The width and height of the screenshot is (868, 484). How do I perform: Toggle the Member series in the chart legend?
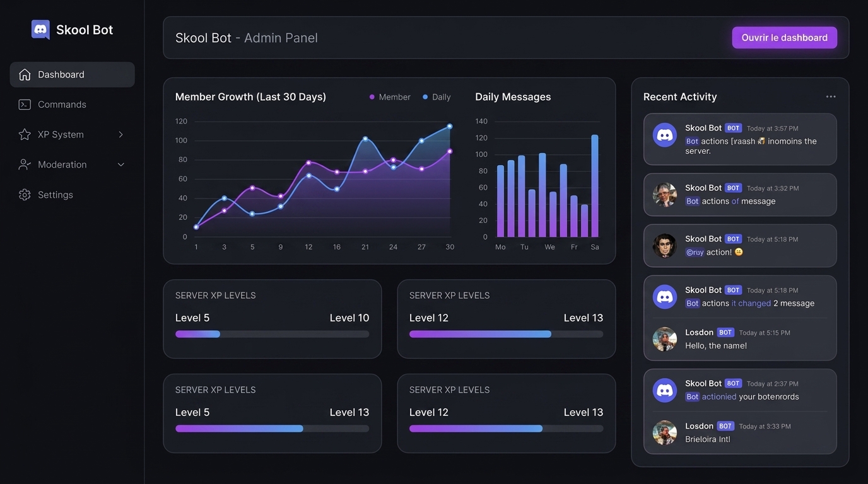(x=390, y=97)
